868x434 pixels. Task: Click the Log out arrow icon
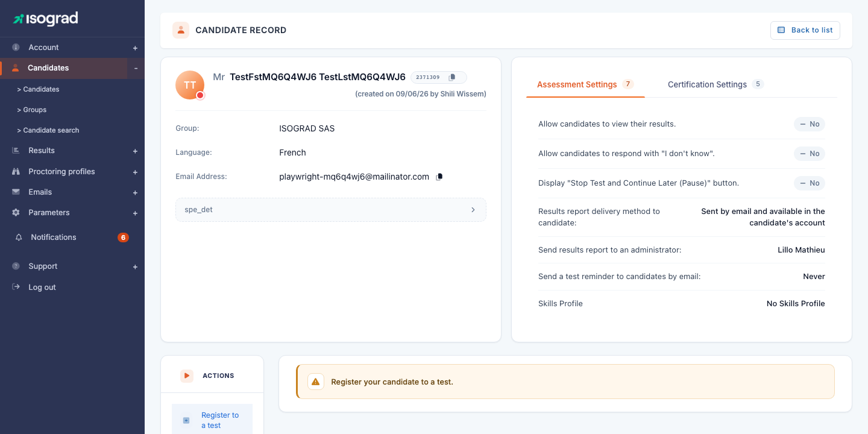click(x=16, y=288)
